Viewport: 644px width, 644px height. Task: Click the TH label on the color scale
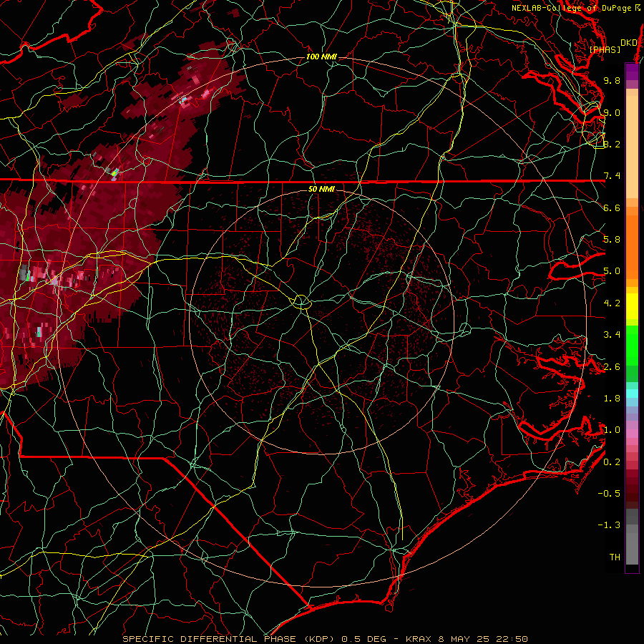[615, 557]
